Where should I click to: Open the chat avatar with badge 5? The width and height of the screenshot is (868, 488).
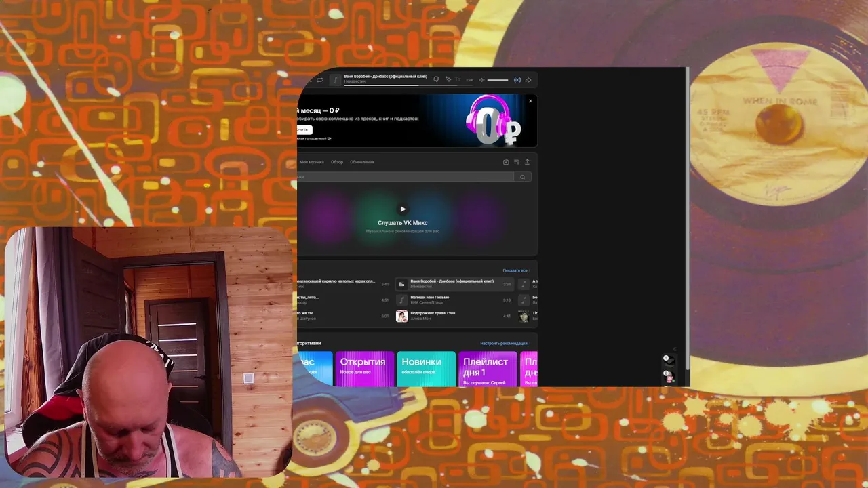669,361
